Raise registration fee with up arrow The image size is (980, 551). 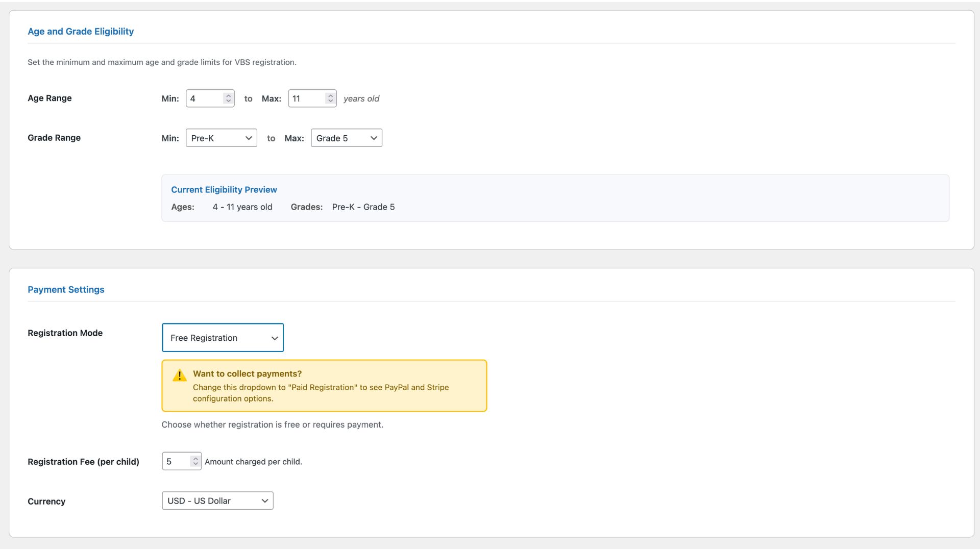coord(195,458)
